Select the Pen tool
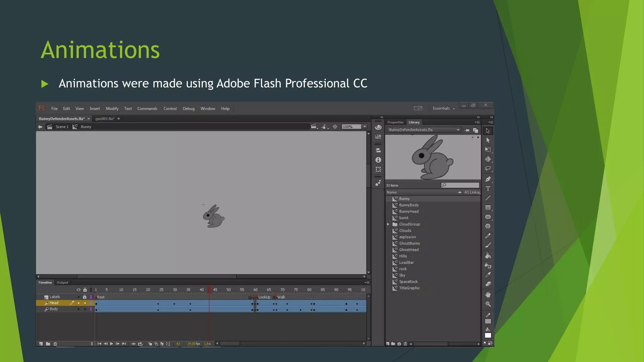Screen dimensions: 644x362 pyautogui.click(x=488, y=179)
